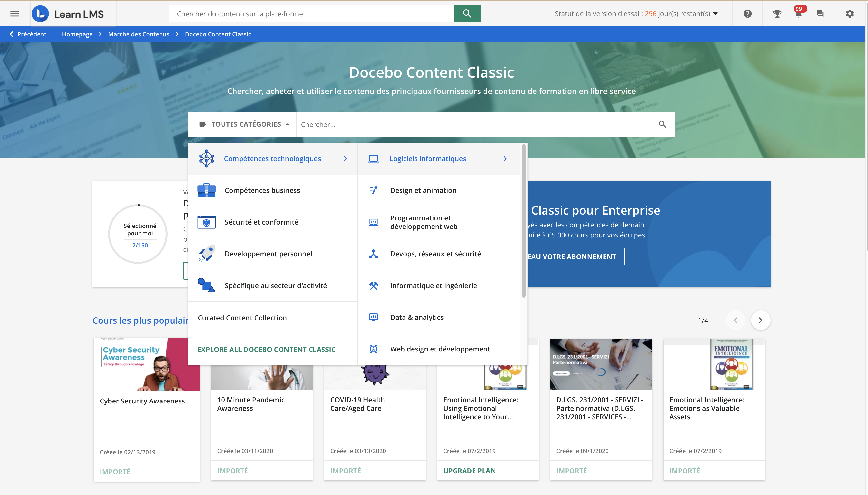
Task: Expand Logiciels informatiques chevron
Action: click(505, 158)
